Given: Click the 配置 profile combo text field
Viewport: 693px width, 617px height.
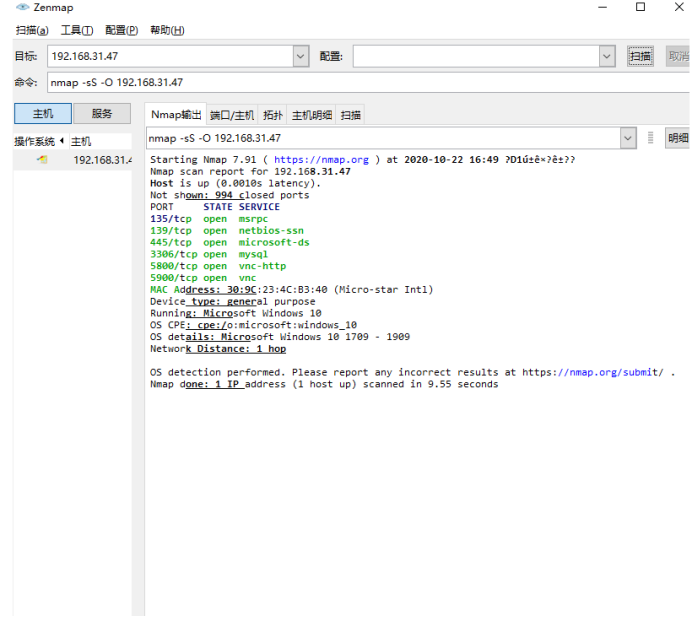Looking at the screenshot, I should tap(476, 57).
